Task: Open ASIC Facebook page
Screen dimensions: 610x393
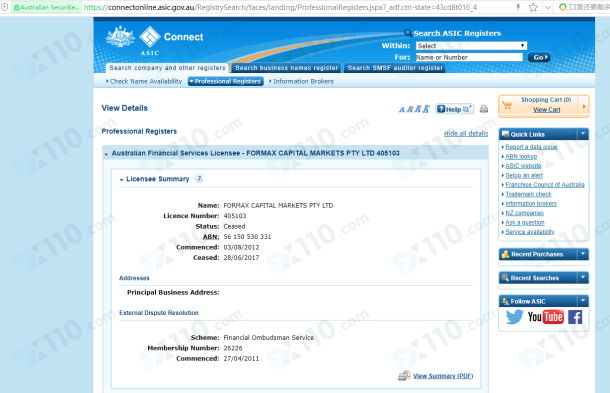Action: pyautogui.click(x=575, y=317)
